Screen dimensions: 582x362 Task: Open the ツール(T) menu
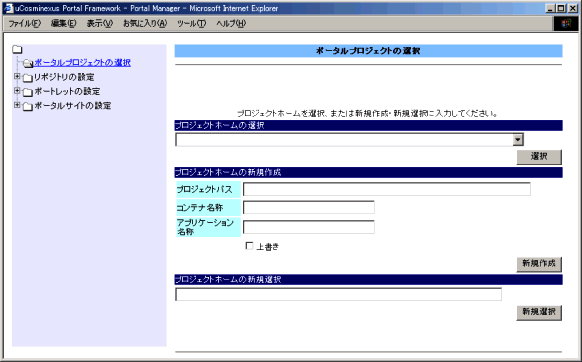pos(191,23)
